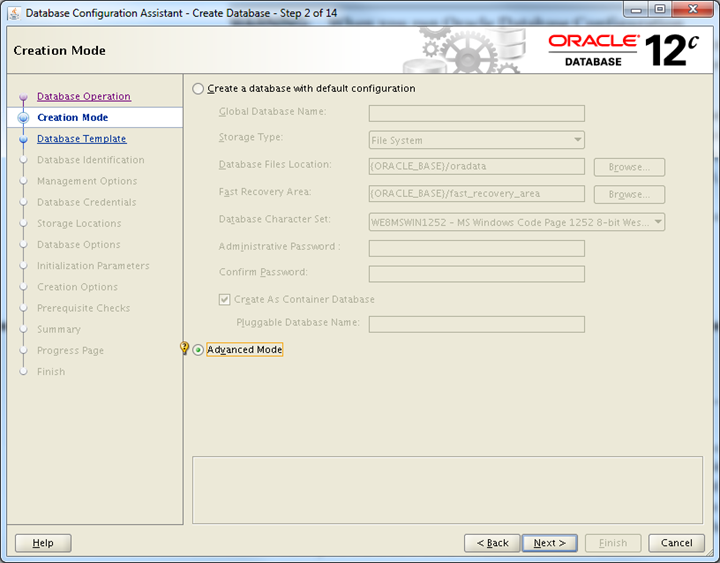Click the Initialization Parameters step

93,265
